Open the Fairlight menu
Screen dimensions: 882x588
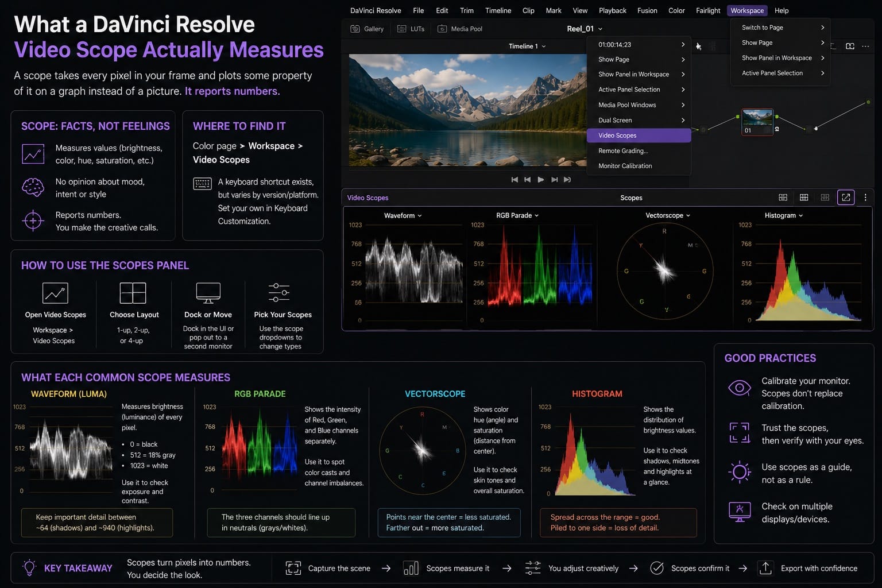click(708, 10)
